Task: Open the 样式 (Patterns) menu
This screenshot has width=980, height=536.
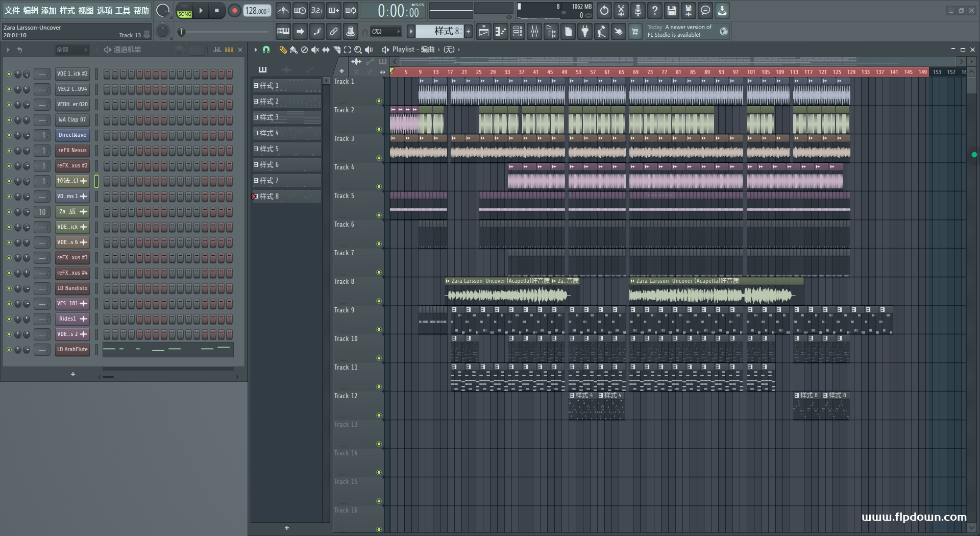Action: coord(67,10)
